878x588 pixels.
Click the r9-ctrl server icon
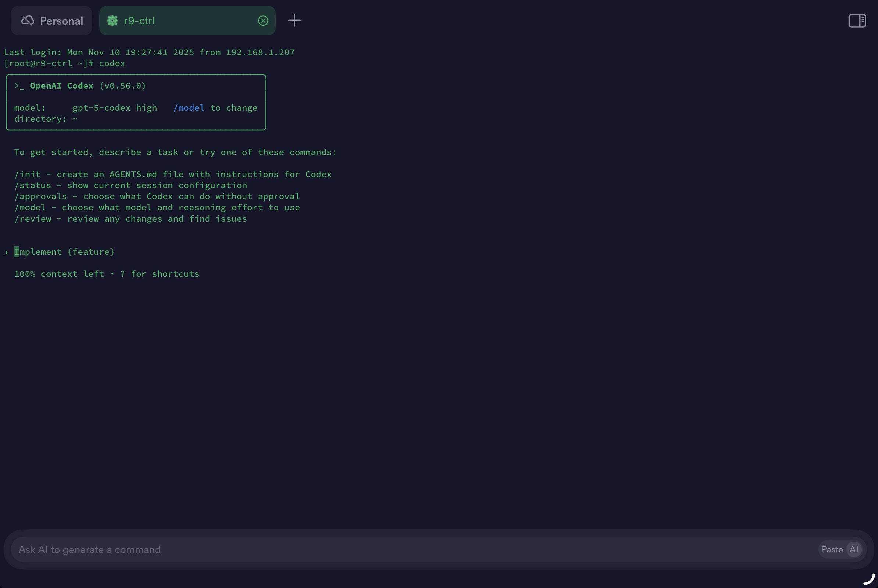[x=113, y=21]
